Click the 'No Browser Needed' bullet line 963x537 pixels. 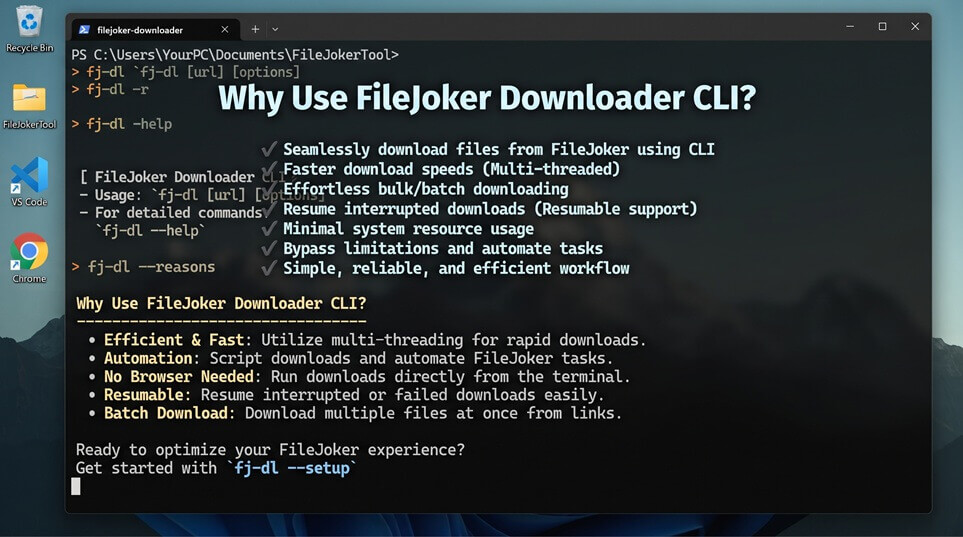pos(359,377)
